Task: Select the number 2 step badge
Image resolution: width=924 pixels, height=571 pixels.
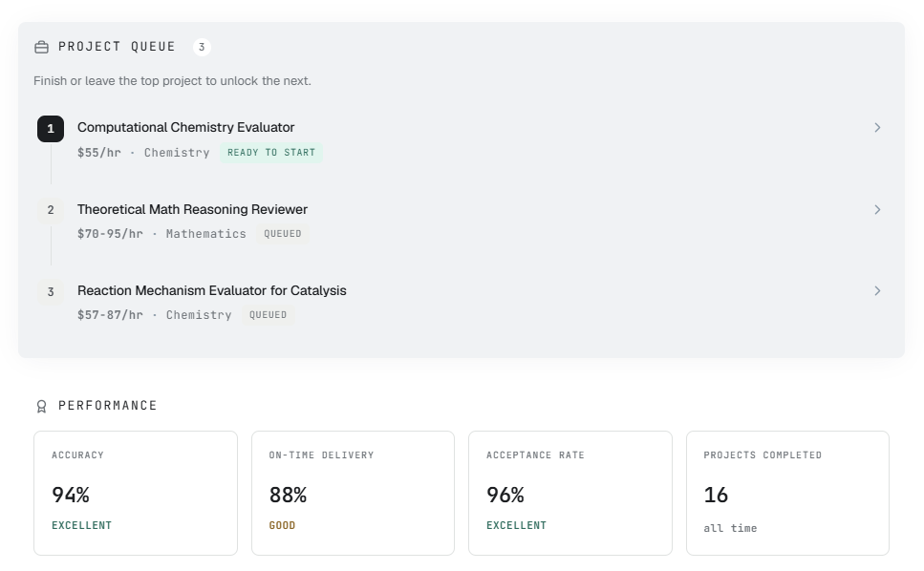Action: [51, 210]
